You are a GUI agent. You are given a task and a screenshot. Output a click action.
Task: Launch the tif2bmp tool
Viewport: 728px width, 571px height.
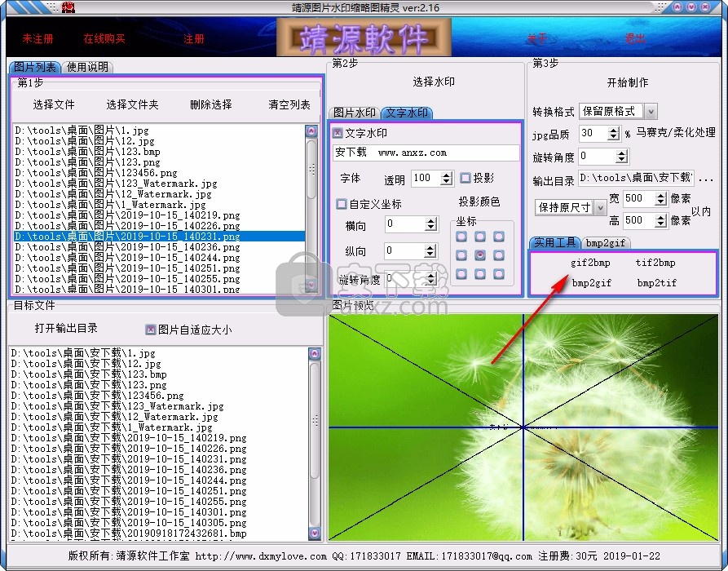pyautogui.click(x=655, y=263)
